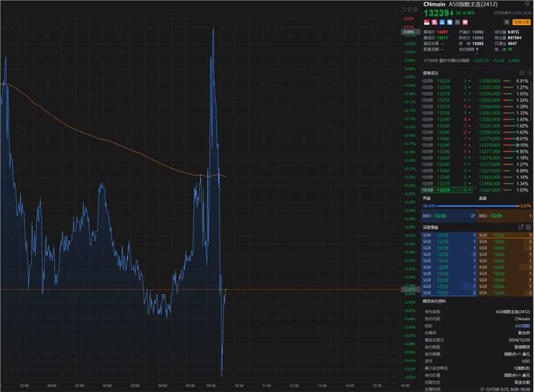The height and width of the screenshot is (392, 534).
Task: Select the price level showing 1.85%
Action: click(x=504, y=151)
